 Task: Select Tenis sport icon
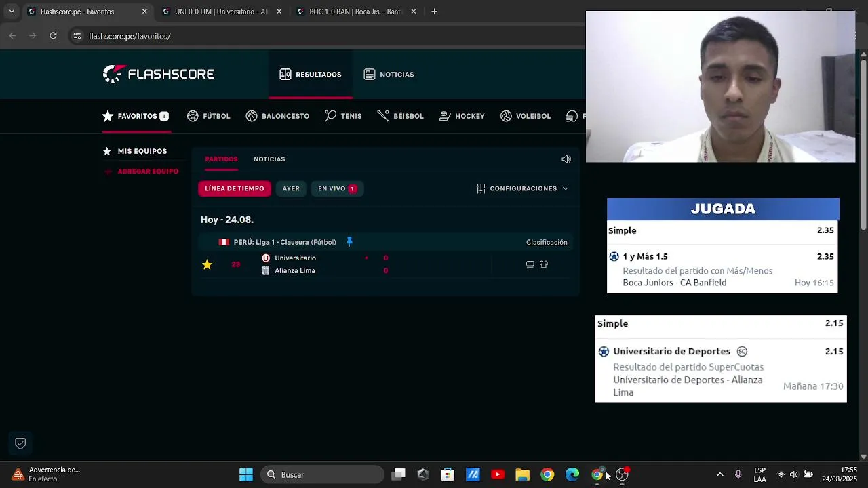pyautogui.click(x=343, y=116)
